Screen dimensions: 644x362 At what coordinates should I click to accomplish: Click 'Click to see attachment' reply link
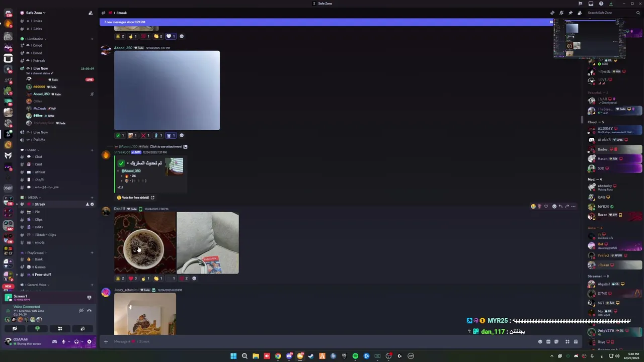(x=166, y=146)
